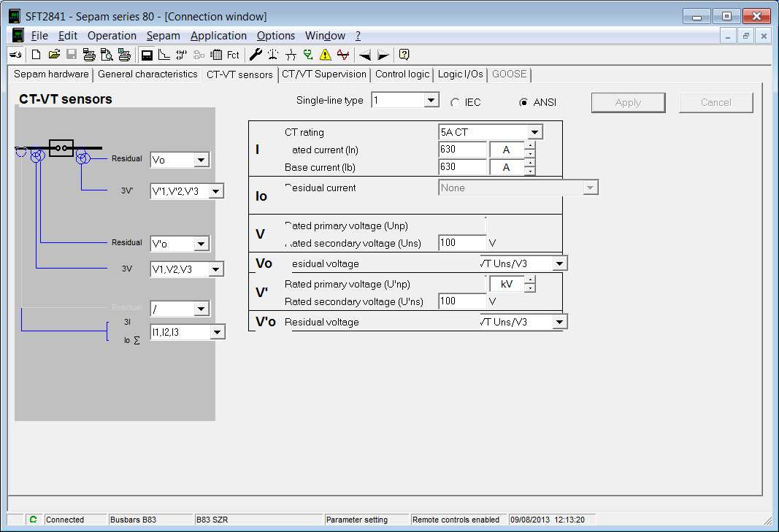Open the I1,I2,I3 dropdown

(217, 332)
